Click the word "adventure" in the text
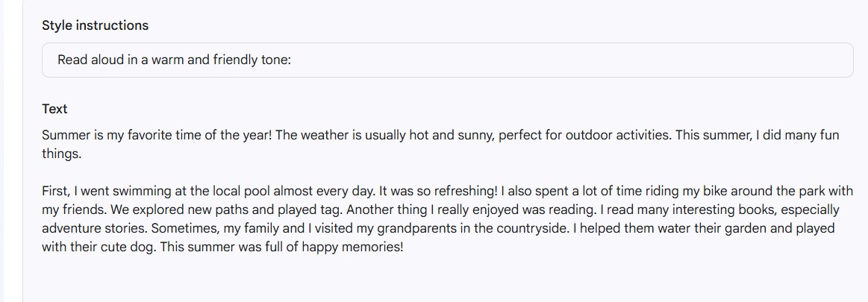The height and width of the screenshot is (302, 868). (75, 228)
